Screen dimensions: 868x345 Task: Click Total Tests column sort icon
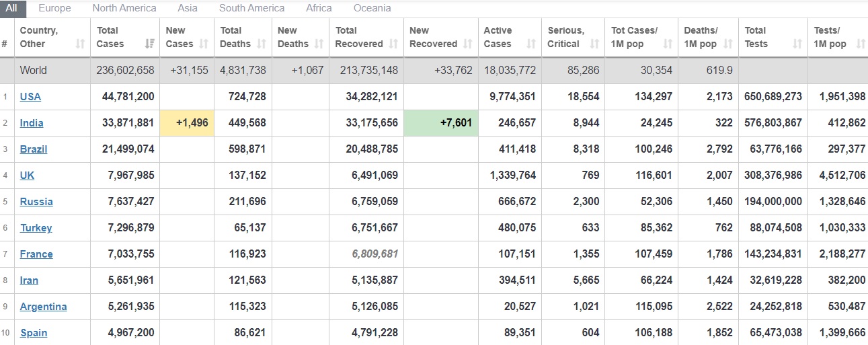click(797, 44)
